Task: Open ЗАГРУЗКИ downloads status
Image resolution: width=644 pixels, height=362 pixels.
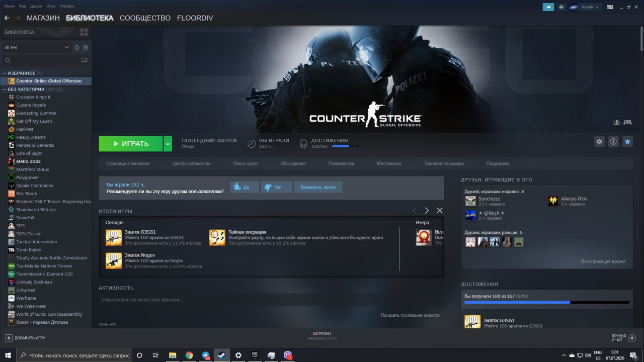Action: point(321,336)
